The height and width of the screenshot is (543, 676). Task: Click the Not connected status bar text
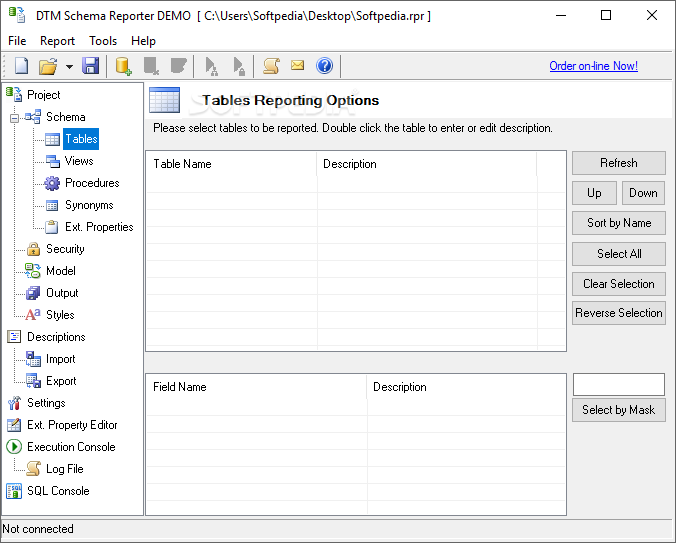(x=38, y=529)
